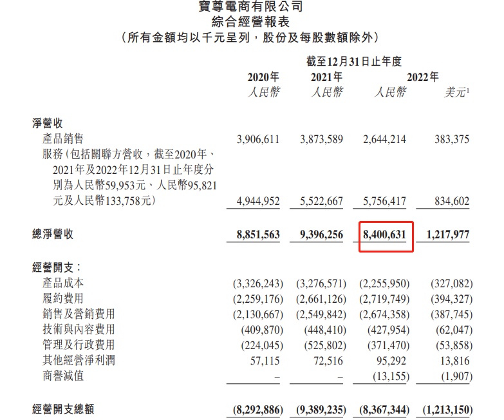Click the 美元 currency column label
This screenshot has width=504, height=420.
point(457,93)
